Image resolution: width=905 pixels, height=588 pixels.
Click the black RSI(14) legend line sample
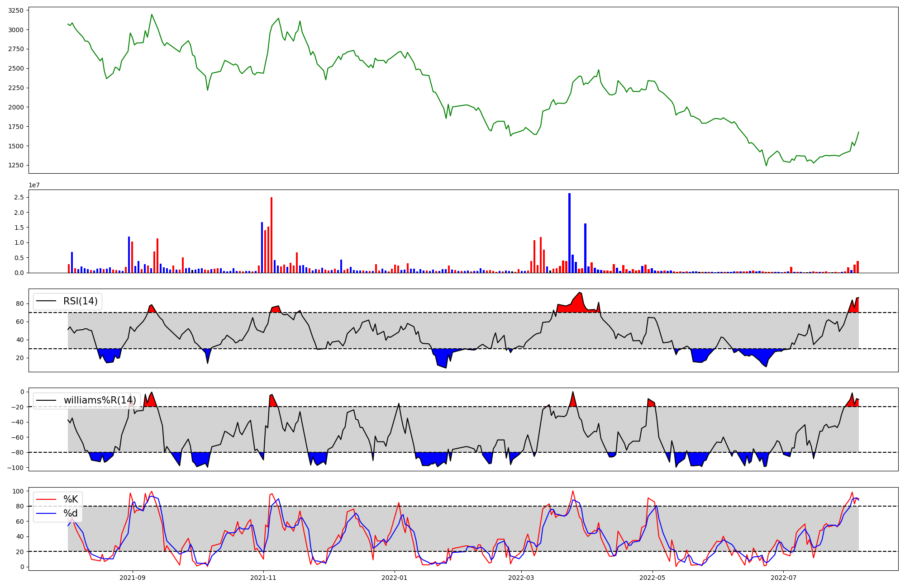pyautogui.click(x=46, y=301)
